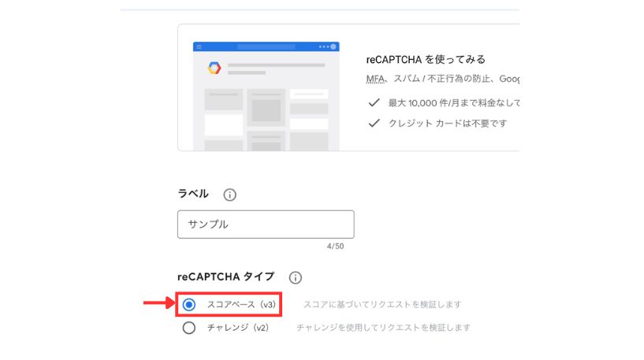Click the red arrow pointing at v3 option
Viewport: 644px width, 360px height.
tap(159, 303)
